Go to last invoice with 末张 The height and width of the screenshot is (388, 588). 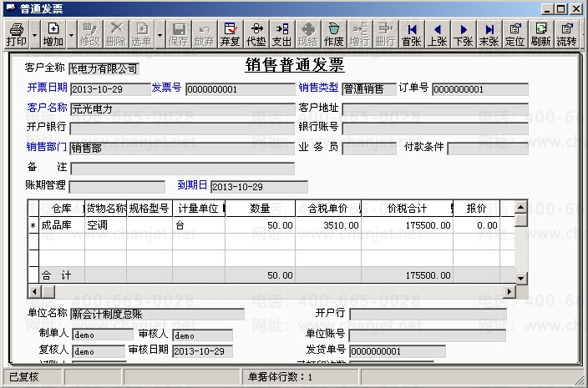click(489, 34)
